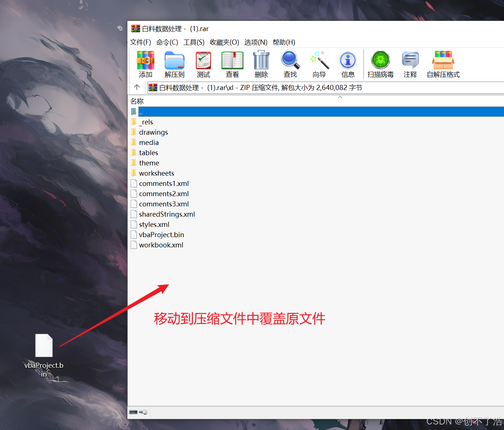This screenshot has height=430, width=504.
Task: Click the 注释 (Comment) toolbar icon
Action: (410, 60)
